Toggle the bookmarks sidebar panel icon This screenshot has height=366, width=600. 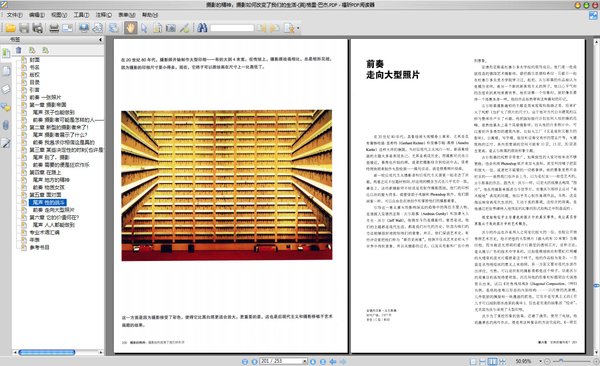[6, 53]
